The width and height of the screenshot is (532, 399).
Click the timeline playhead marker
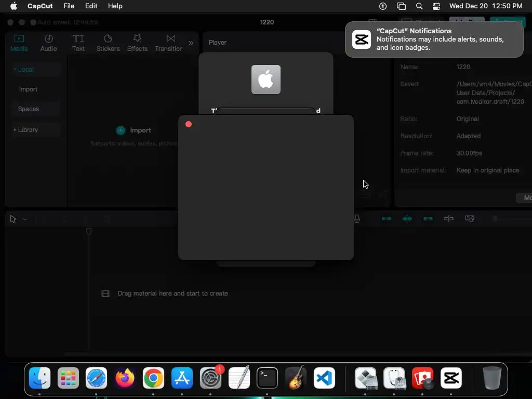[88, 231]
